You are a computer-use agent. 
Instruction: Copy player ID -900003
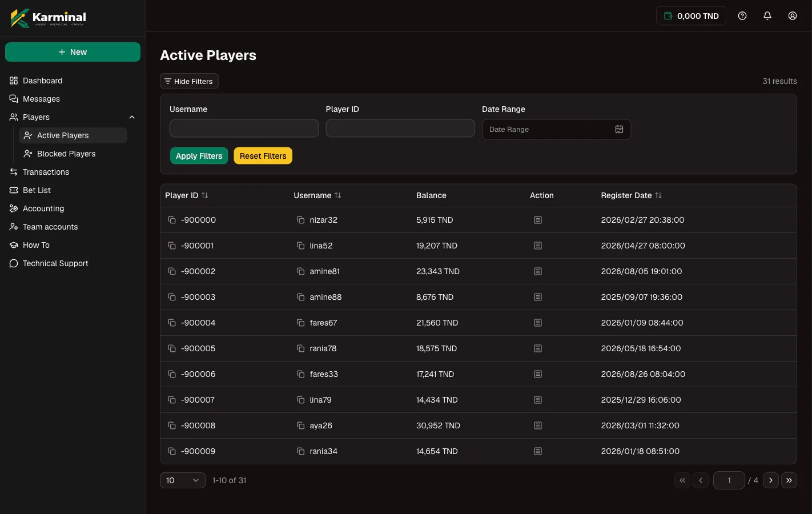click(x=172, y=297)
